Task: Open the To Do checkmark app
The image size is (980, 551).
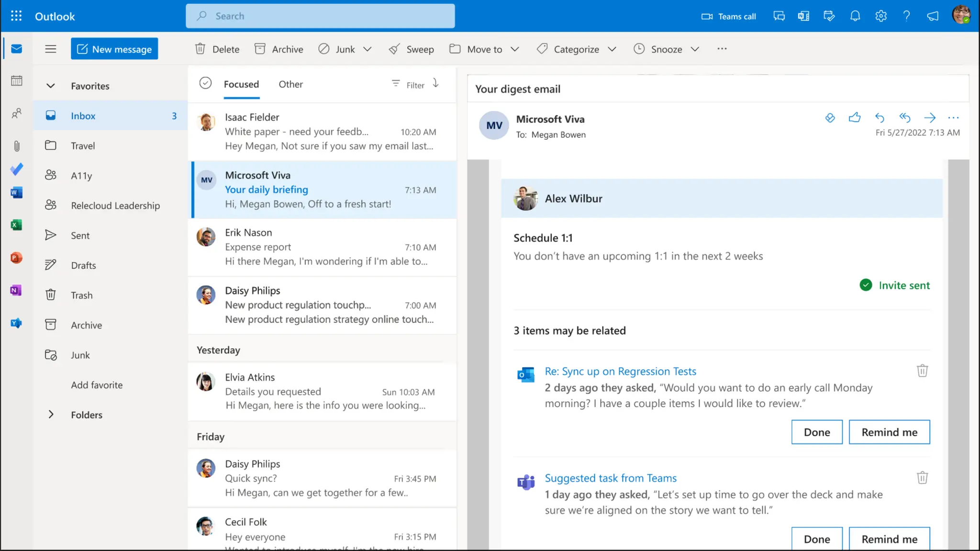Action: pos(17,169)
